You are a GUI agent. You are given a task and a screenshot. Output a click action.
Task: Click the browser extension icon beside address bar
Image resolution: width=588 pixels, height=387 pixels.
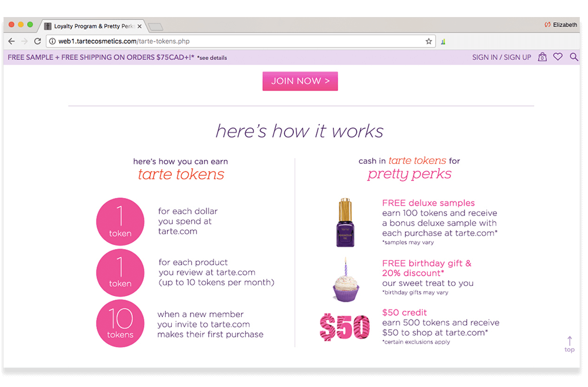pos(443,42)
